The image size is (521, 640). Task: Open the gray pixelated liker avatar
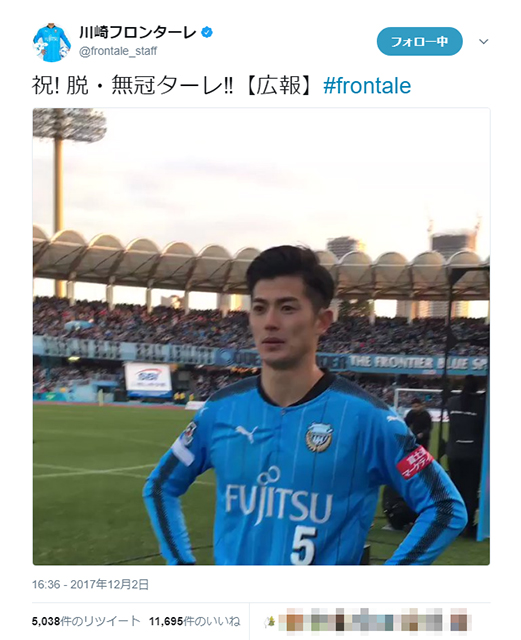(x=434, y=622)
